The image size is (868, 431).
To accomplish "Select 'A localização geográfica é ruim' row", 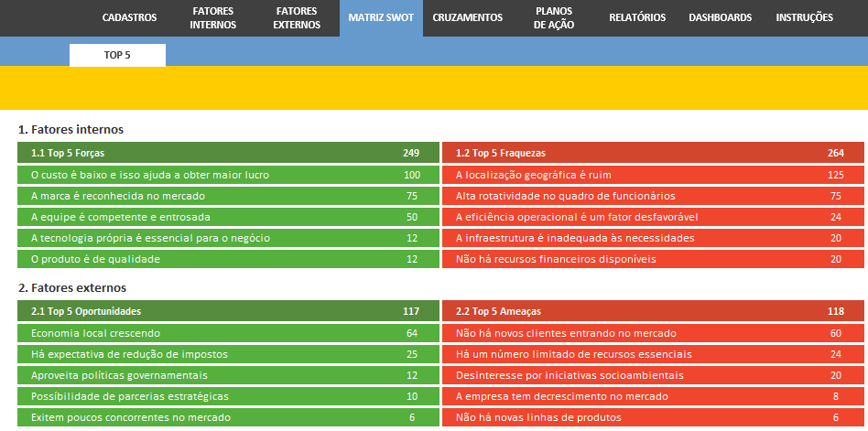I will pos(652,175).
